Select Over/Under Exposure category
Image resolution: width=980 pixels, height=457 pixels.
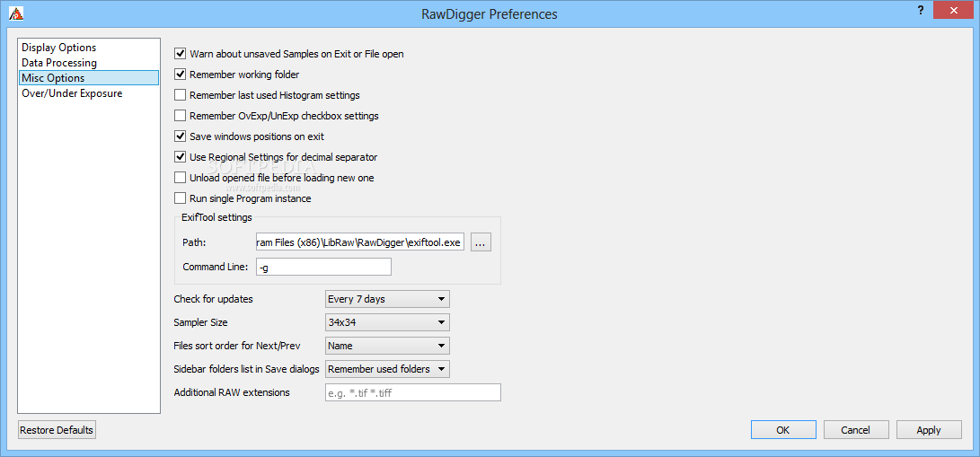click(88, 93)
